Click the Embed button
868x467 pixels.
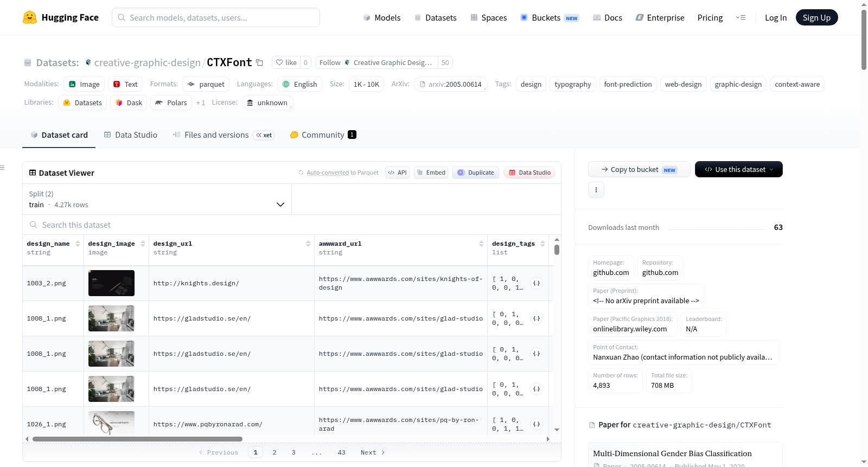pyautogui.click(x=431, y=172)
